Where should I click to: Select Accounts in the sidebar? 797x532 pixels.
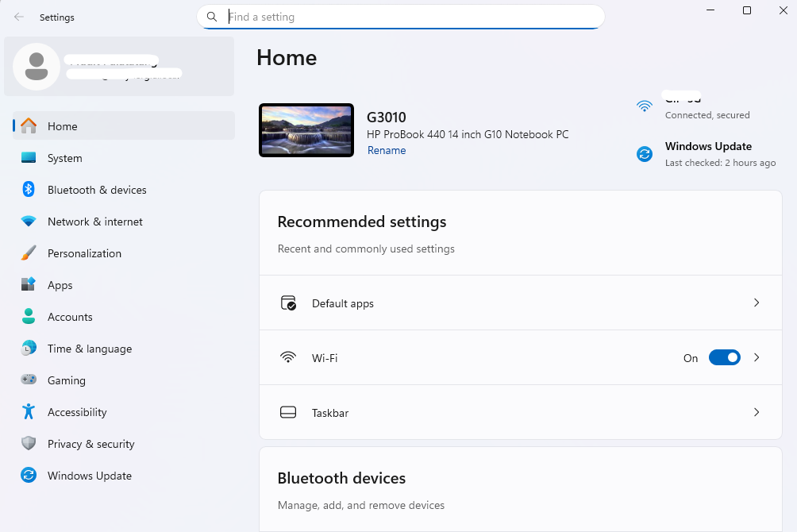(x=70, y=317)
